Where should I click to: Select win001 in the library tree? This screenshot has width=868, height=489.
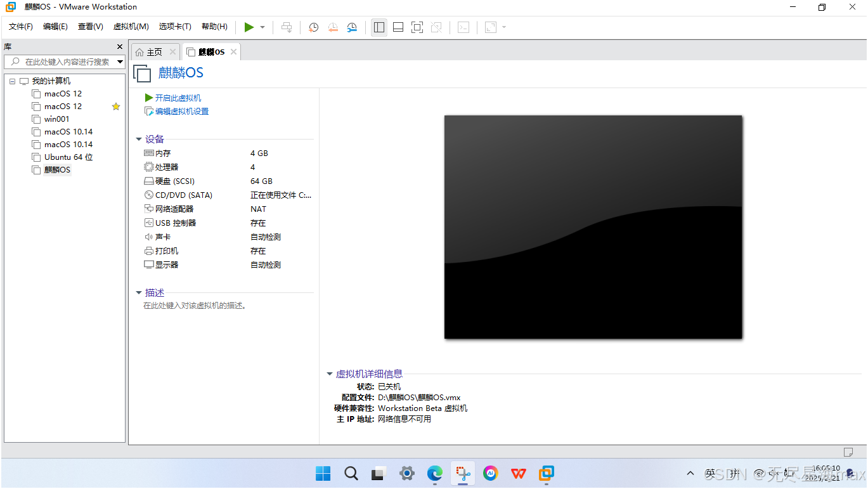pyautogui.click(x=56, y=119)
